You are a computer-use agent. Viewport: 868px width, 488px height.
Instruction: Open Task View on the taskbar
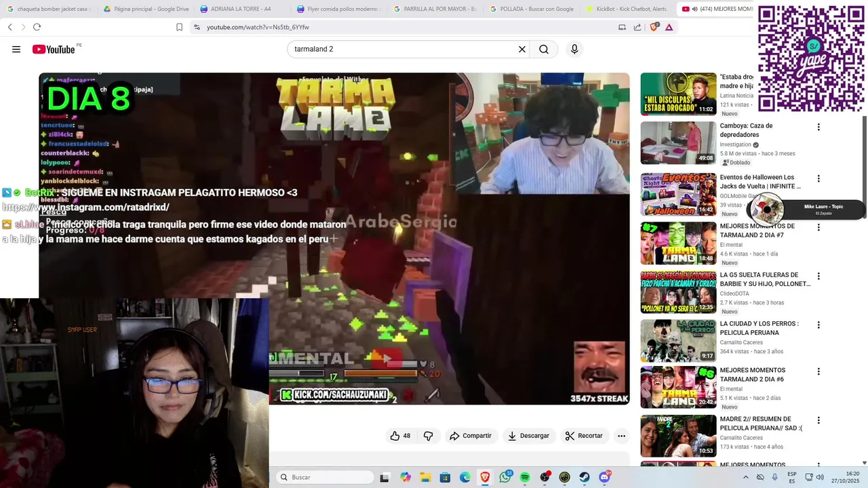point(384,477)
